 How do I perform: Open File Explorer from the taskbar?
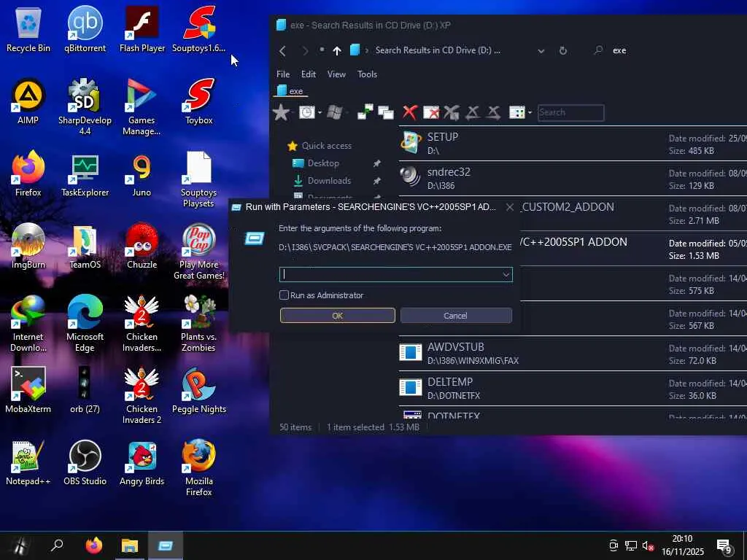pyautogui.click(x=130, y=545)
